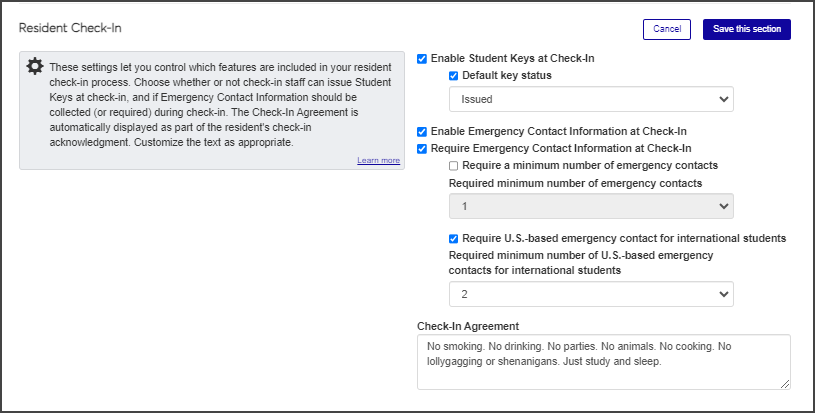Click the Required minimum number of emergency contacts label
815x413 pixels.
pyautogui.click(x=575, y=184)
